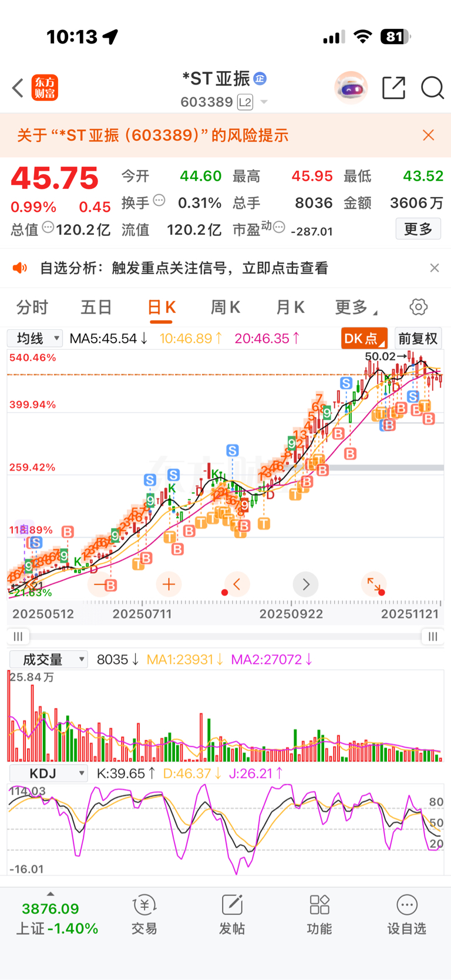
Task: Shift the K-line chart left
Action: coord(237,584)
